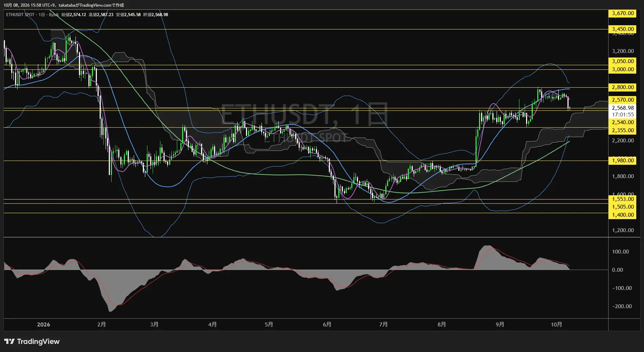Click the 10月 label on time axis
The image size is (644, 352).
click(557, 325)
